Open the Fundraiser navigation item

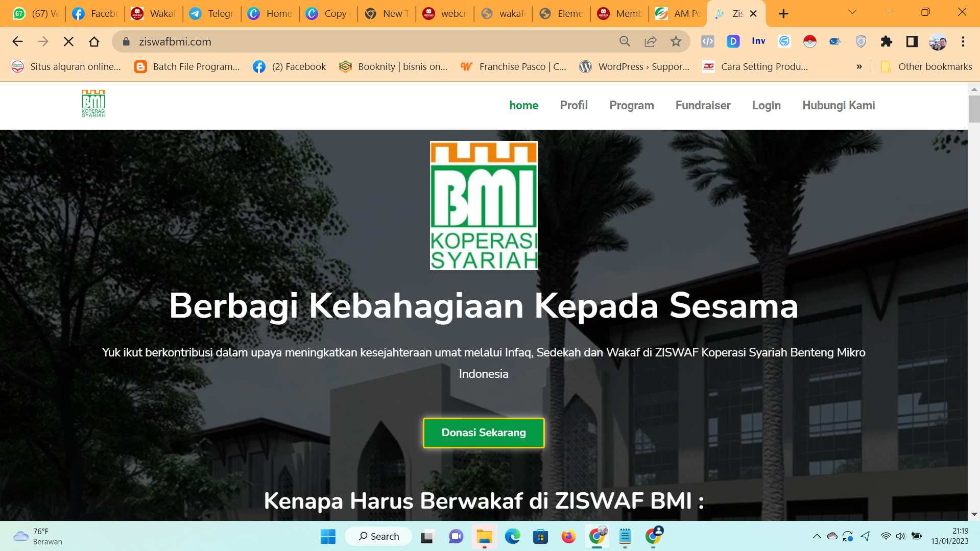(x=703, y=105)
